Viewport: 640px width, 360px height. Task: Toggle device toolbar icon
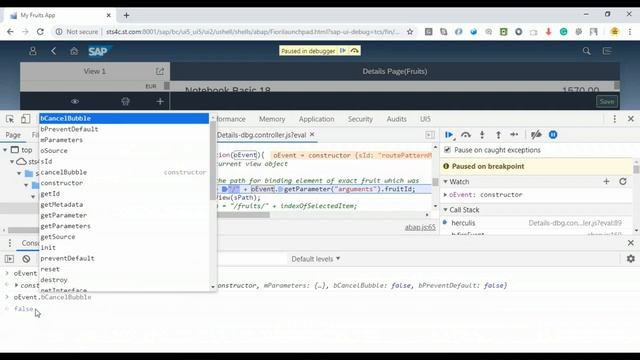click(x=25, y=119)
